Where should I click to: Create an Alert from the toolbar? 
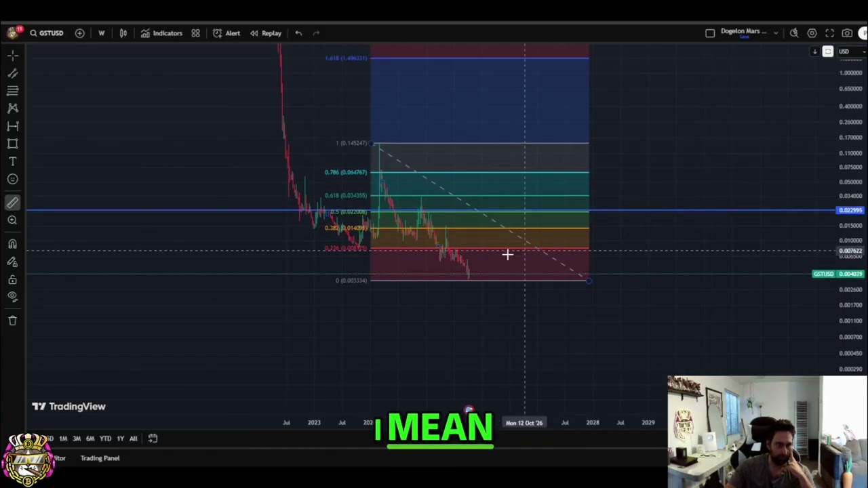coord(226,33)
